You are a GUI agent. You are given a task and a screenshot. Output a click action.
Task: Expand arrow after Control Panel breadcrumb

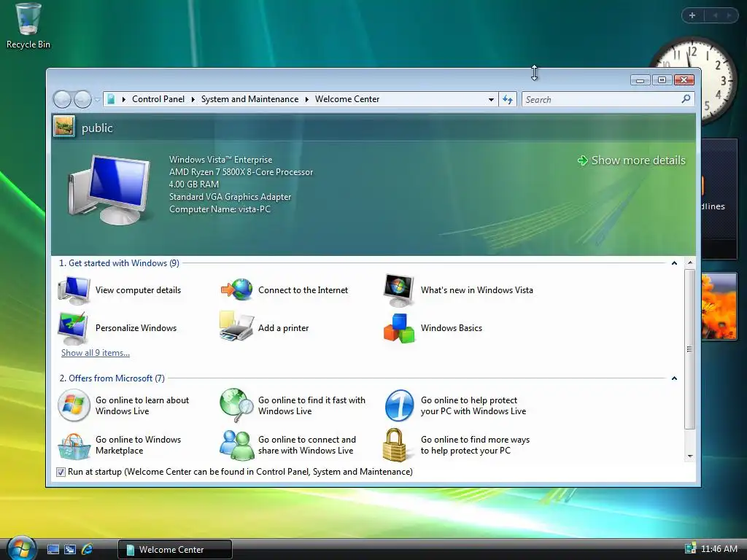(x=193, y=99)
